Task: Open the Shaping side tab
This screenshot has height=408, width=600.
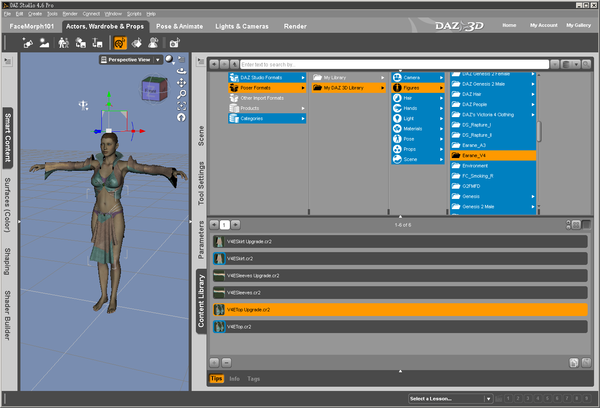Action: [x=8, y=261]
